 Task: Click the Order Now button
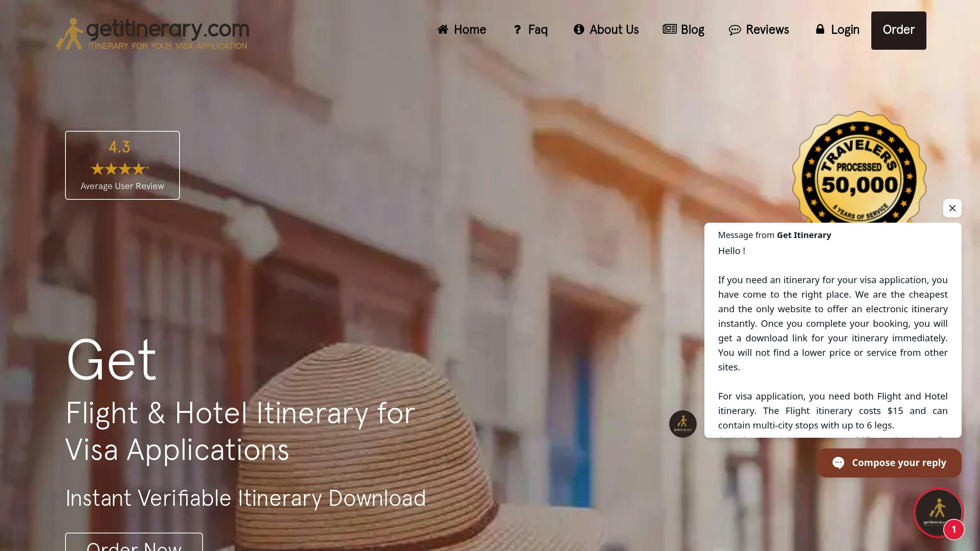pyautogui.click(x=134, y=543)
